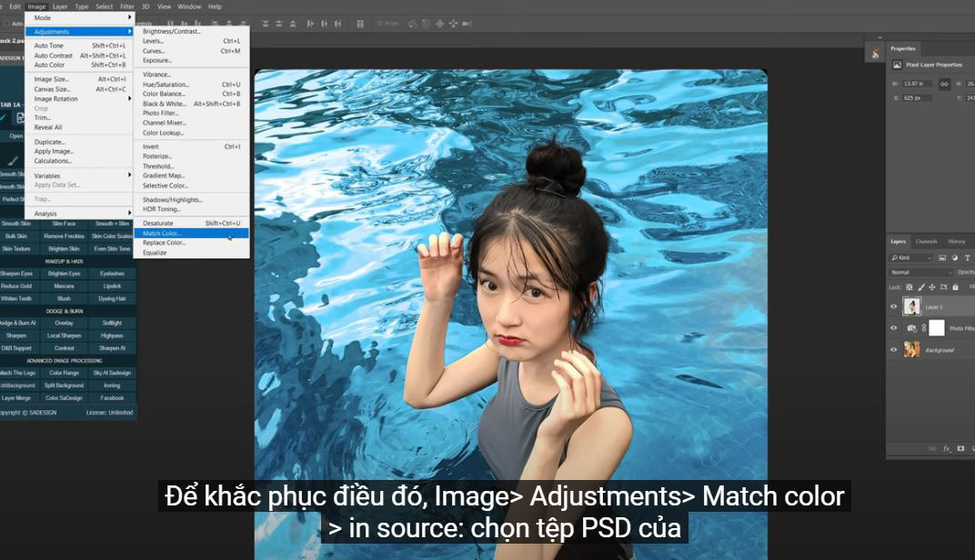975x560 pixels.
Task: Select the type layer filter icon
Action: (x=967, y=257)
